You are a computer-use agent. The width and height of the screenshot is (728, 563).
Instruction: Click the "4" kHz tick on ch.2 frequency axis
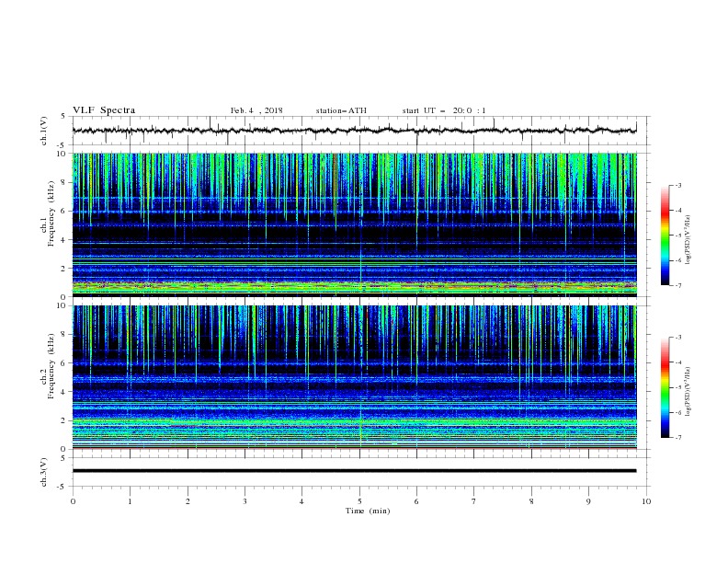tap(64, 392)
